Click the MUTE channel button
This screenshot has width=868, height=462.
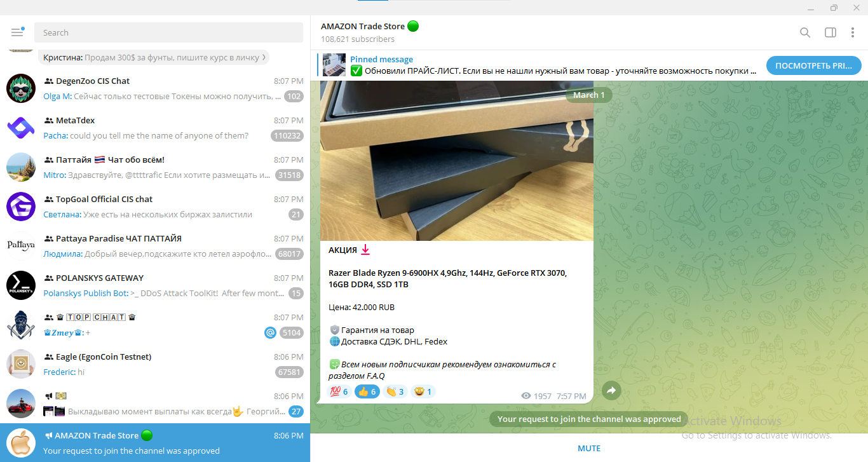[589, 448]
